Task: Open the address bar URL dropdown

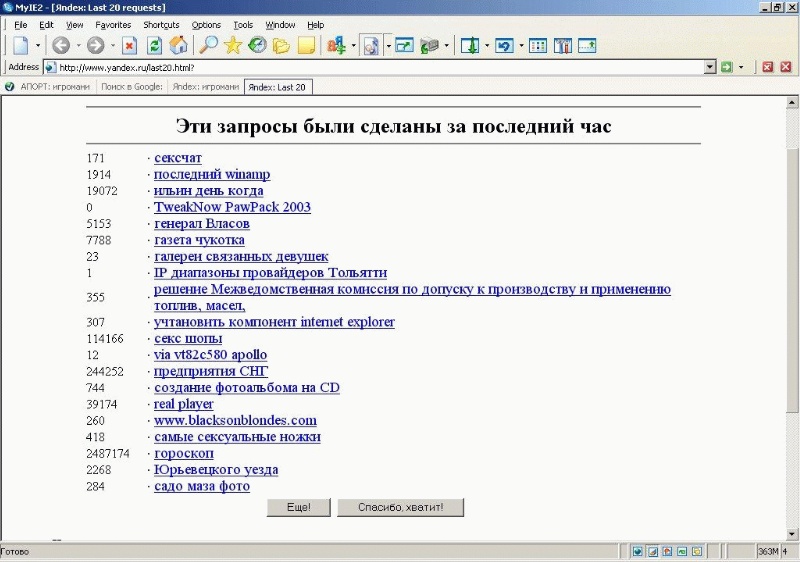Action: 710,67
